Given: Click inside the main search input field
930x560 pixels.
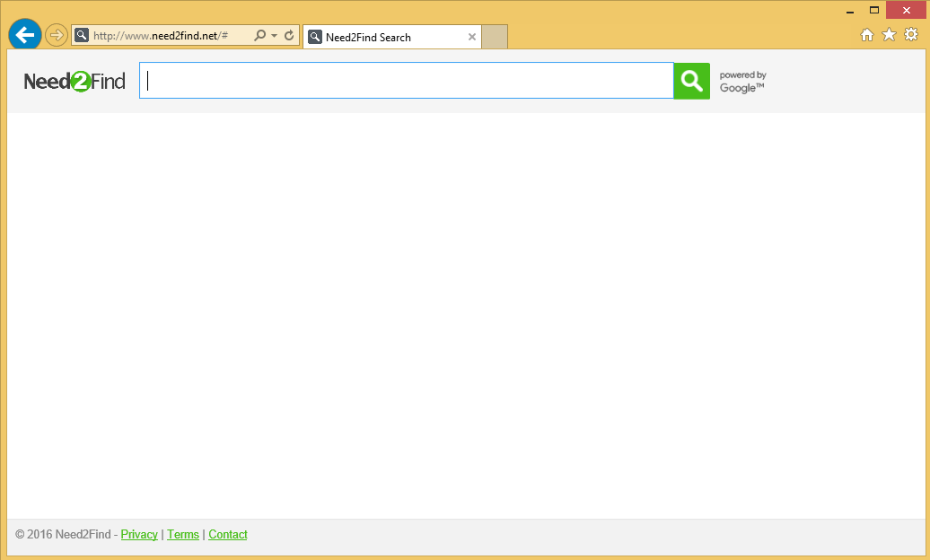Looking at the screenshot, I should click(x=404, y=81).
